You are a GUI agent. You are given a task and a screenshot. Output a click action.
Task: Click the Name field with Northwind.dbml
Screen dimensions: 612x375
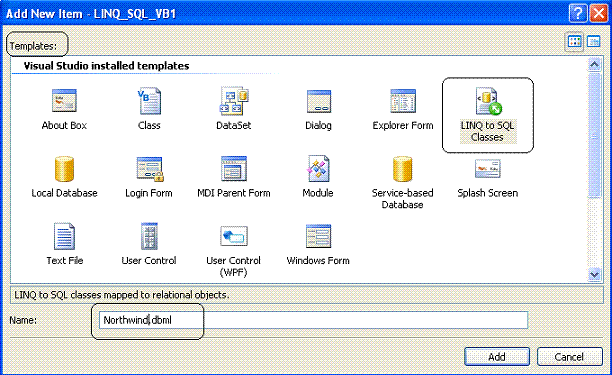(x=313, y=320)
